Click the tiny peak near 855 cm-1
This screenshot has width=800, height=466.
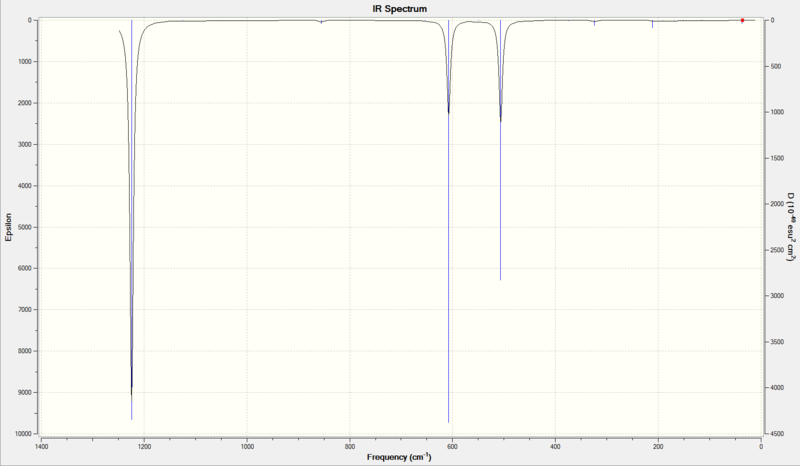click(321, 22)
